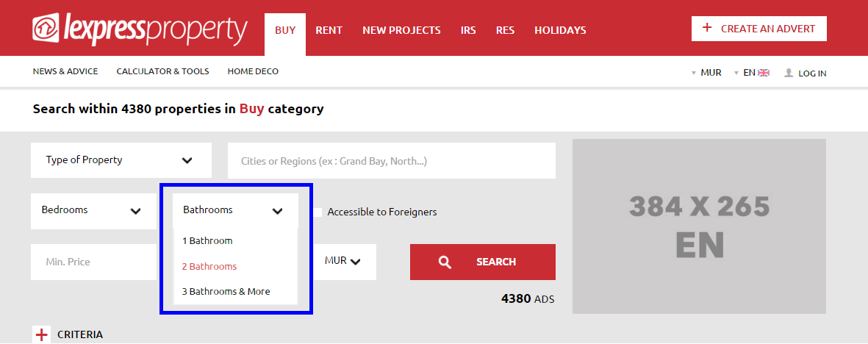
Task: Click the Min. Price input field
Action: (94, 262)
